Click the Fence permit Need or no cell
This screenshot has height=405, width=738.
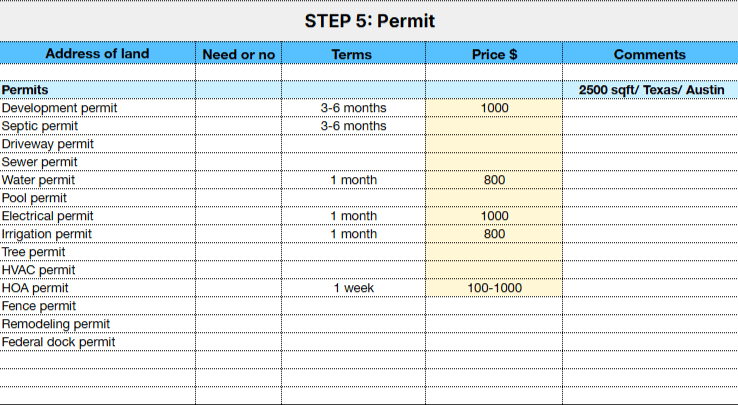pos(239,306)
